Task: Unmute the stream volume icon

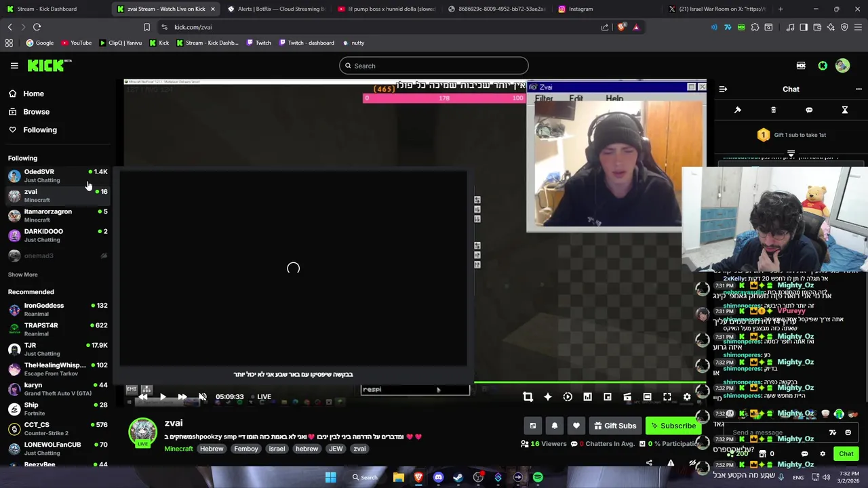Action: point(202,397)
